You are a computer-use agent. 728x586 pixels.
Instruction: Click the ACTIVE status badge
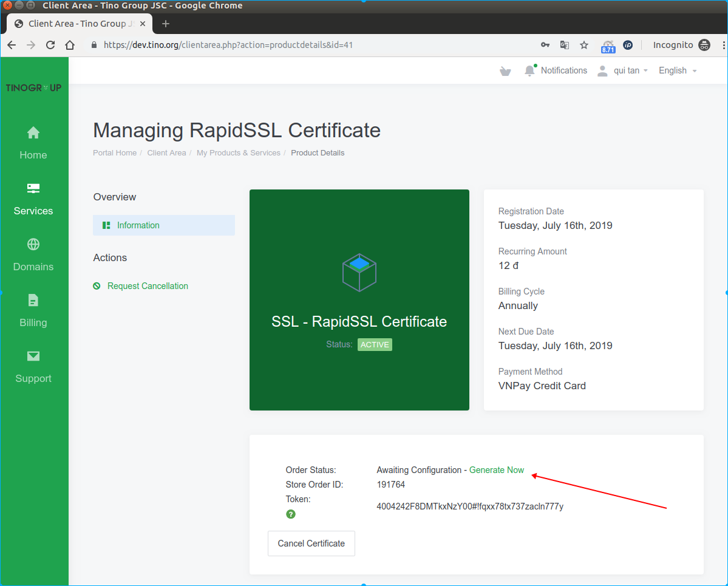pos(375,344)
